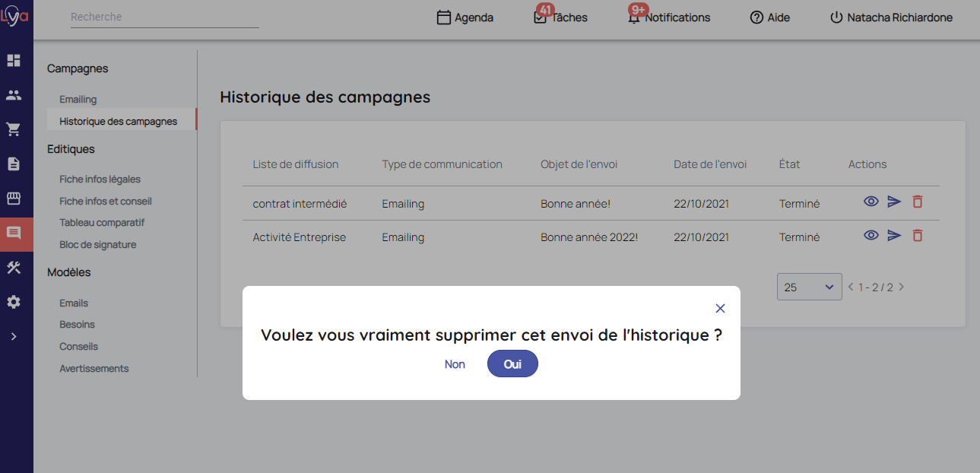The image size is (980, 473).
Task: Open the settings gear sidebar icon
Action: coord(14,302)
